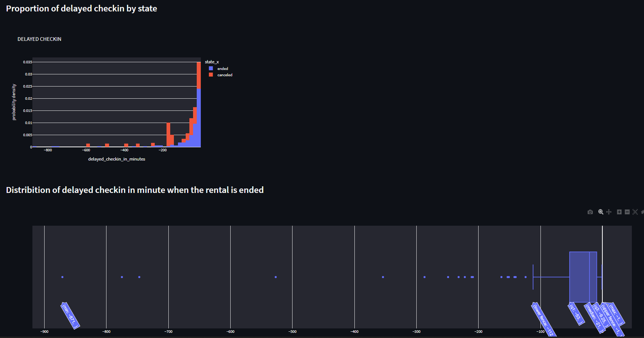Select the leftmost outlier point near -870
This screenshot has height=338, width=644.
coord(62,277)
